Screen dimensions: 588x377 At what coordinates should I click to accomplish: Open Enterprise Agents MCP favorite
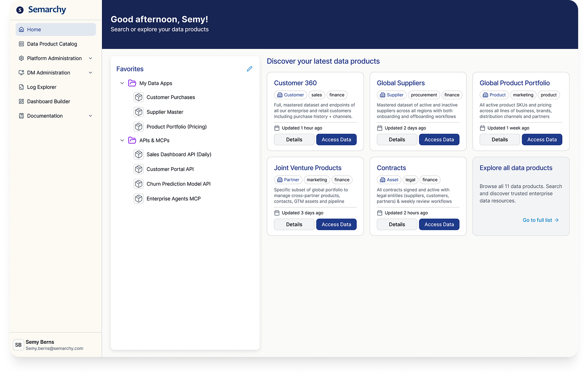pos(174,199)
